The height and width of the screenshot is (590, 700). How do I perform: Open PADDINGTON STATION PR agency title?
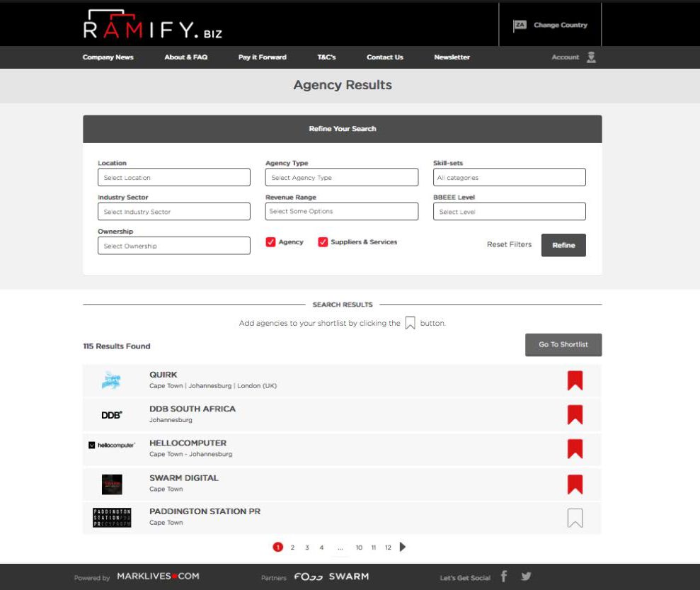click(x=205, y=511)
